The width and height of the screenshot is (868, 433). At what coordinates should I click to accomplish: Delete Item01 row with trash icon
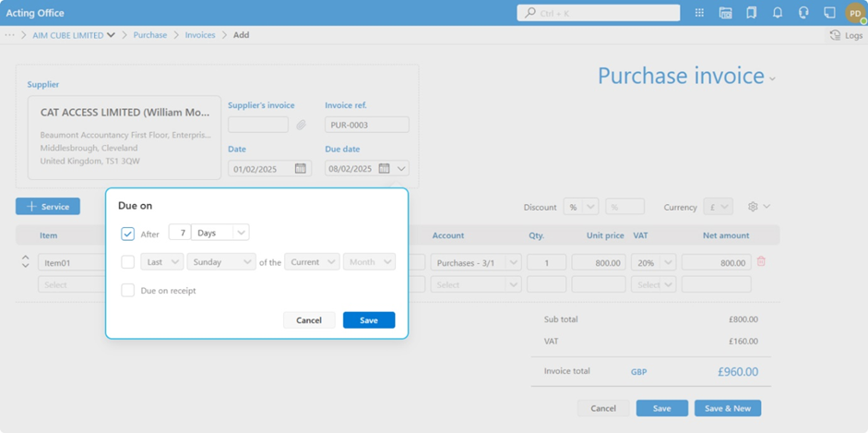(761, 262)
